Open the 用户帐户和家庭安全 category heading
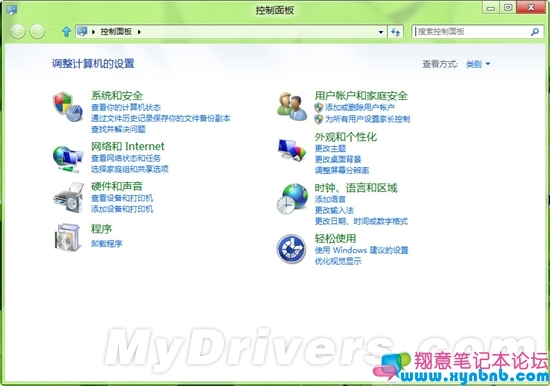 [361, 95]
